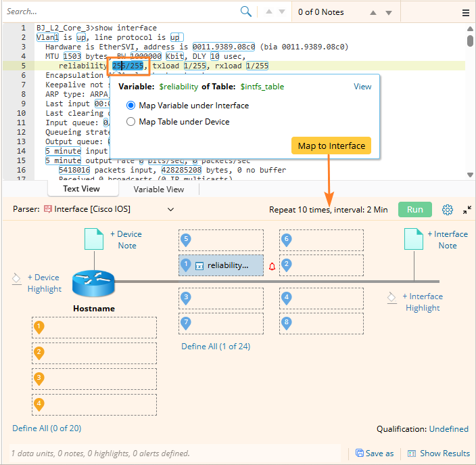Click the Interface Highlight marker icon
Viewport: 476px width, 465px height.
(391, 297)
